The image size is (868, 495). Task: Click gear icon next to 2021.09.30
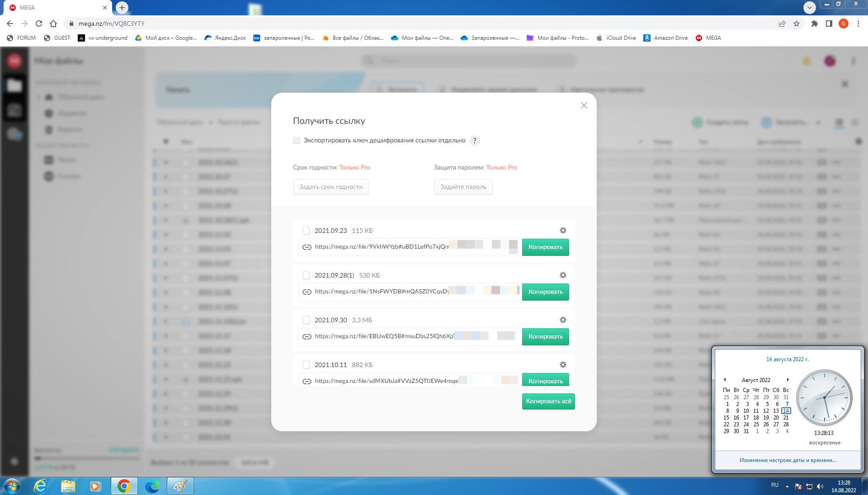point(563,320)
